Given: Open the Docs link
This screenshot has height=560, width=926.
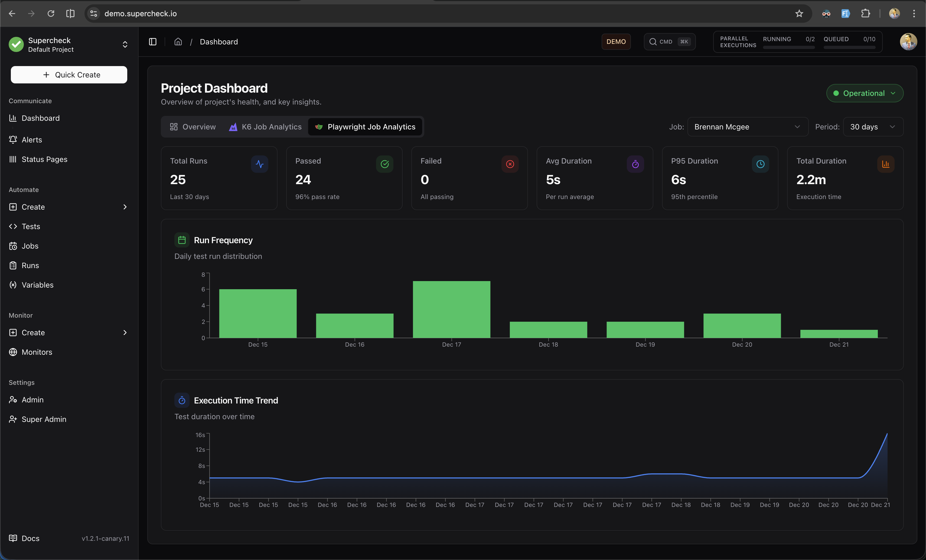Looking at the screenshot, I should tap(30, 538).
